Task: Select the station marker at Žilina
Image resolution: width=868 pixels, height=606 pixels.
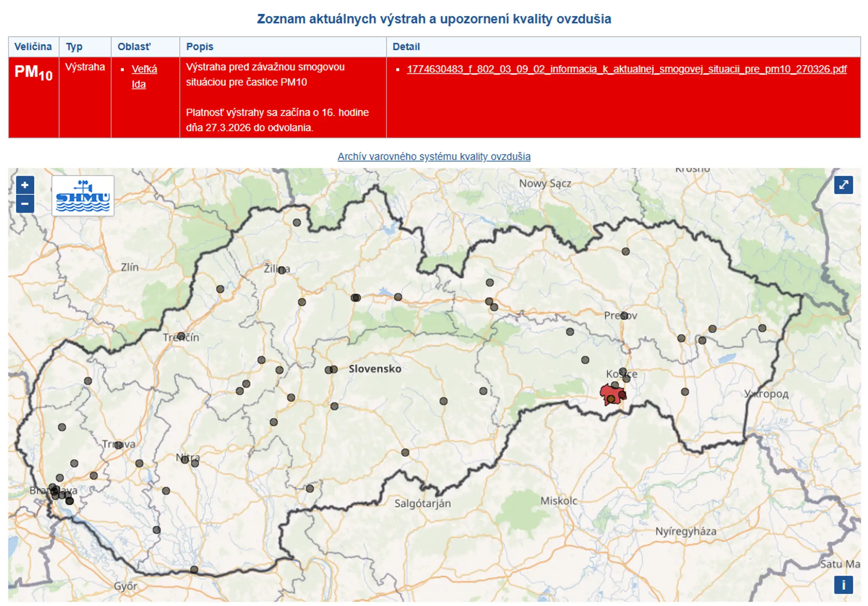Action: (x=282, y=270)
